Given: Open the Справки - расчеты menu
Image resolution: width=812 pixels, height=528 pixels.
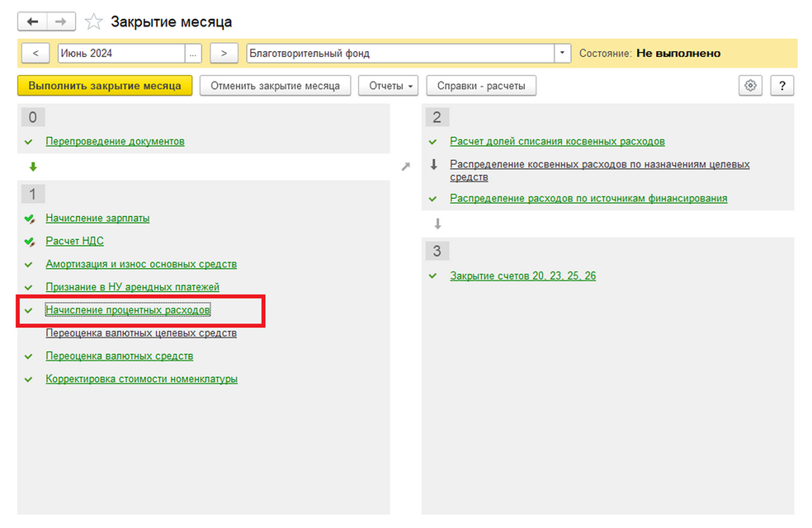Looking at the screenshot, I should [x=480, y=86].
